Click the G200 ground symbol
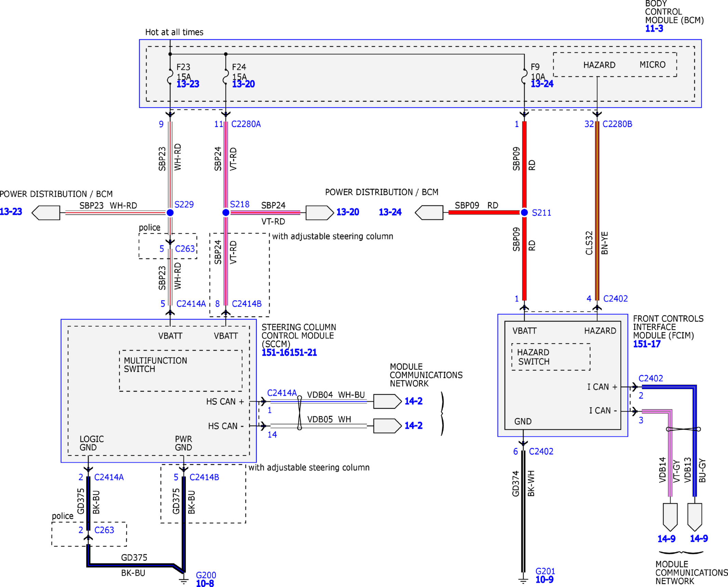 (184, 580)
